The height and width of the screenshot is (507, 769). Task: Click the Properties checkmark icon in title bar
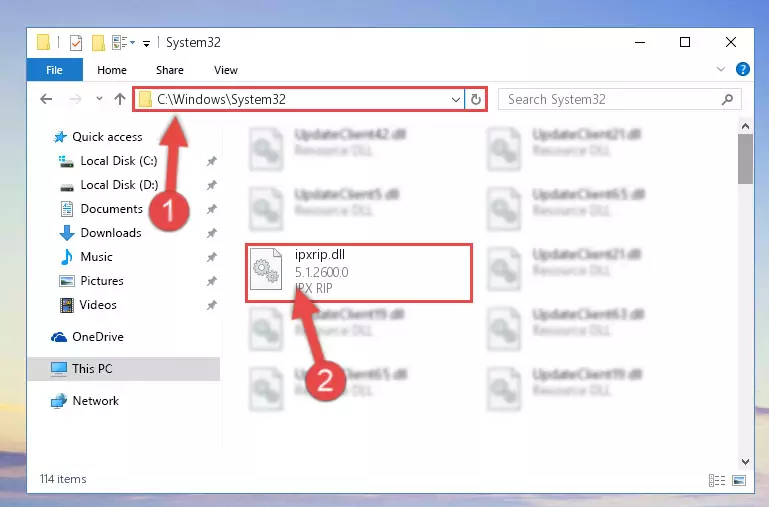click(76, 43)
